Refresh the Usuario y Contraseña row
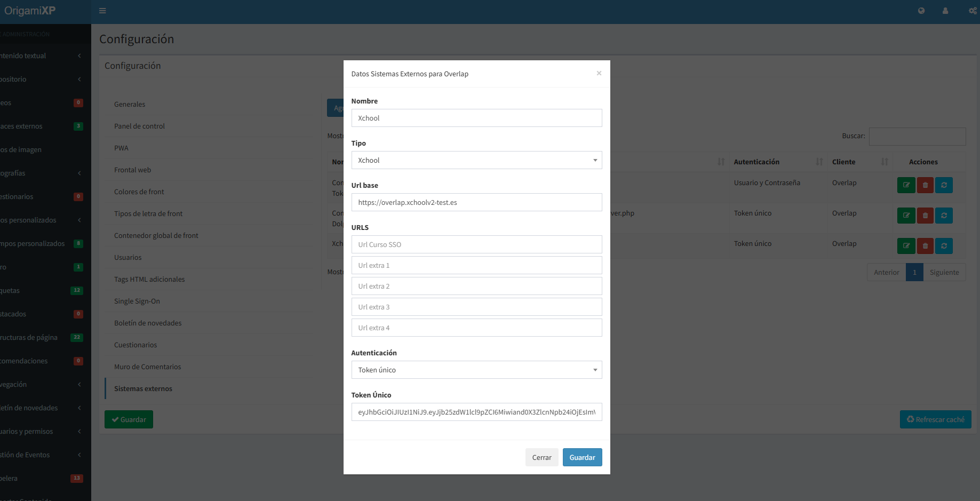Screen dimensions: 980x501 (944, 185)
